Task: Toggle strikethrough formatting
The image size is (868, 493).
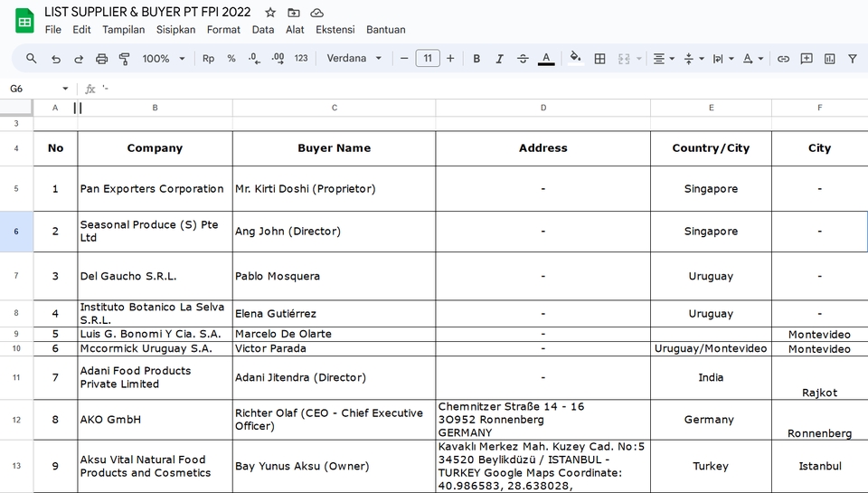Action: [524, 58]
